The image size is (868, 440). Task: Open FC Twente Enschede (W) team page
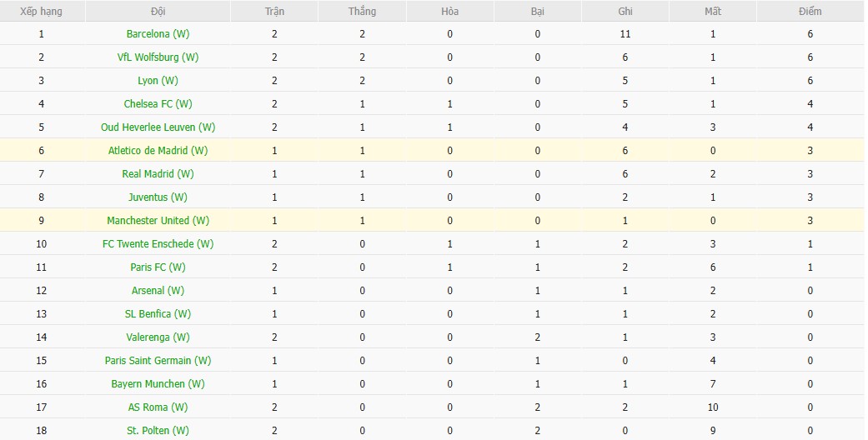(x=158, y=244)
